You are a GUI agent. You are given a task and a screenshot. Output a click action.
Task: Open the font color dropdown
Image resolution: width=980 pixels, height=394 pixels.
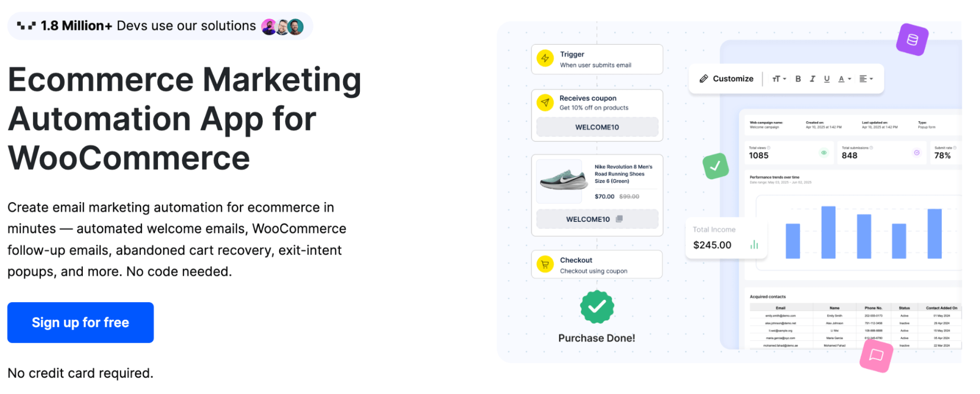point(845,79)
